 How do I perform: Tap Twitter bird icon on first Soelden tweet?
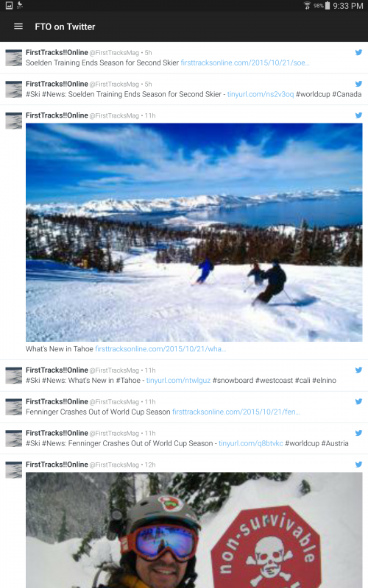[x=358, y=52]
